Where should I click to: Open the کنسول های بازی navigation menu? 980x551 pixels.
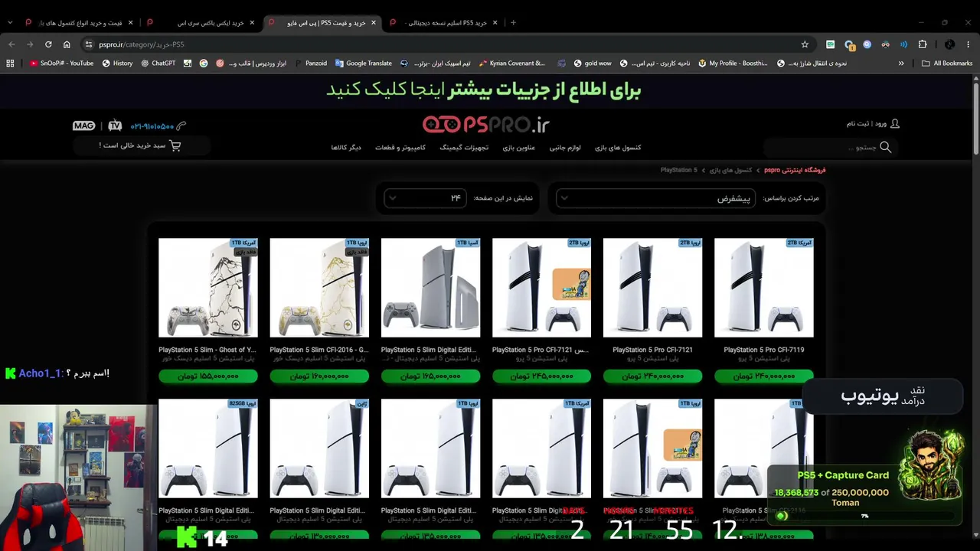(x=618, y=148)
